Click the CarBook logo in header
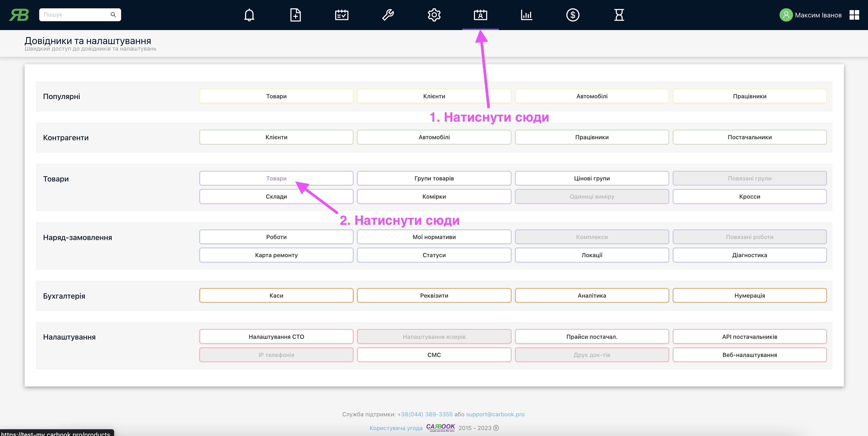The image size is (868, 436). (19, 15)
